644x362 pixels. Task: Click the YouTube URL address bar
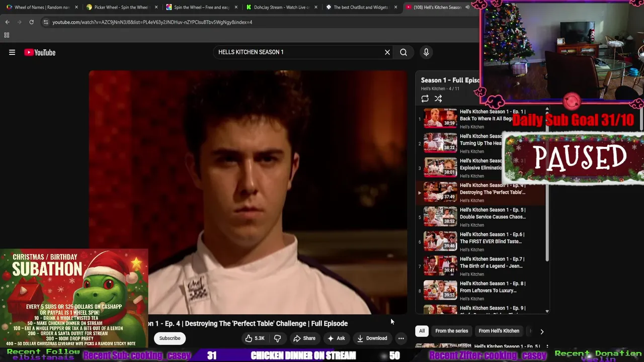152,22
